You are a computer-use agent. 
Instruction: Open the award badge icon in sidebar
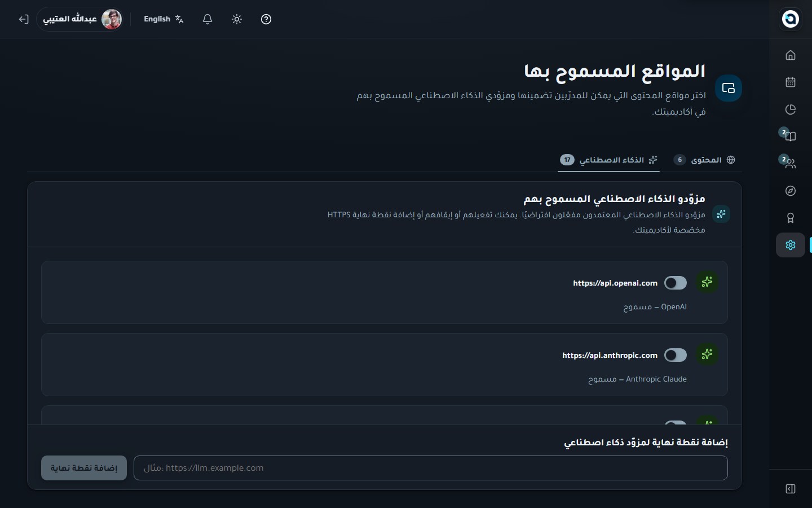(791, 218)
